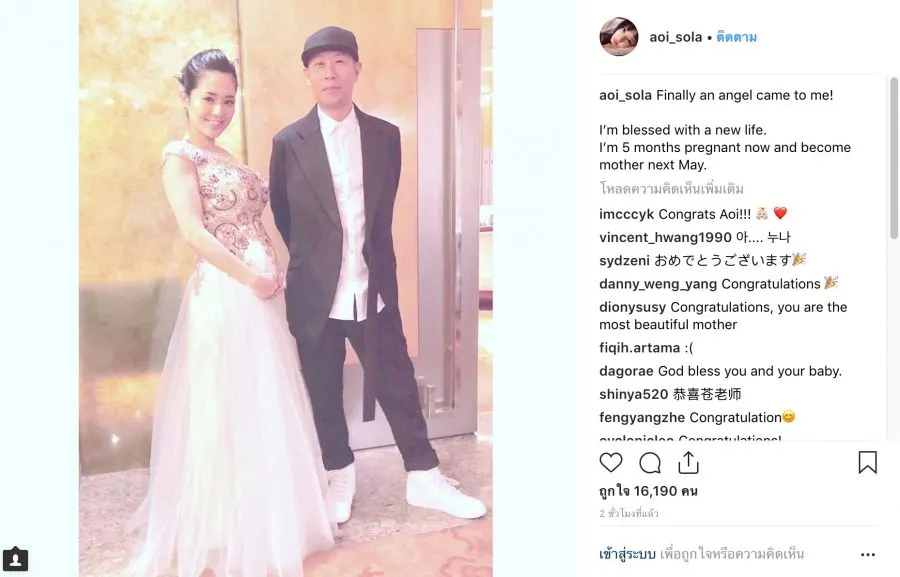Visit vincent_hwang1990's profile
The image size is (900, 577).
(x=665, y=238)
